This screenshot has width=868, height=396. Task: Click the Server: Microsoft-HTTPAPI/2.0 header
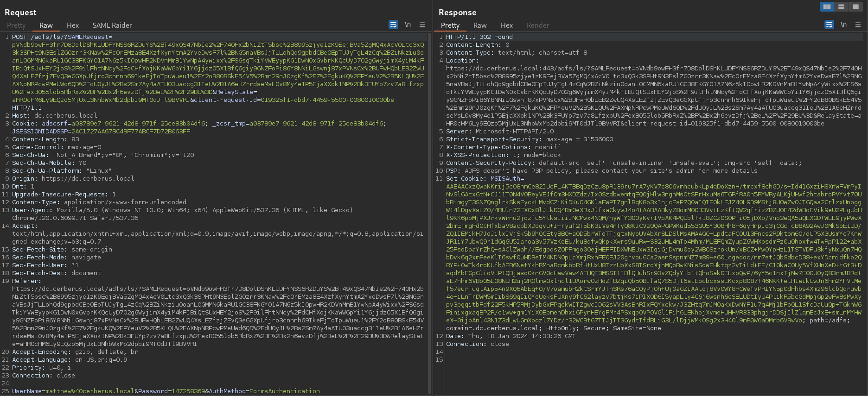[x=500, y=132]
